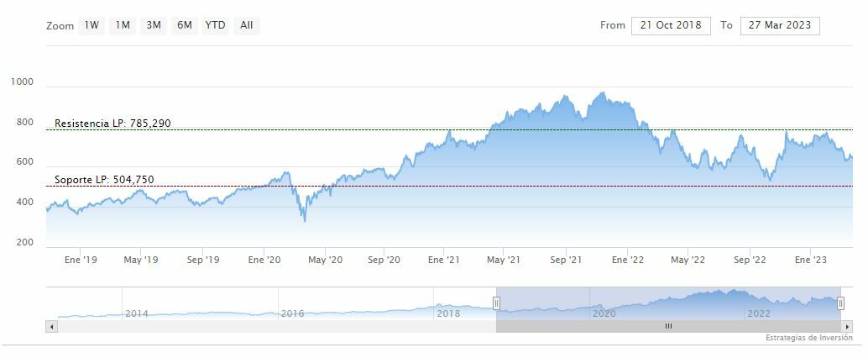Click the left navigator range handle
868x358 pixels.
[496, 303]
